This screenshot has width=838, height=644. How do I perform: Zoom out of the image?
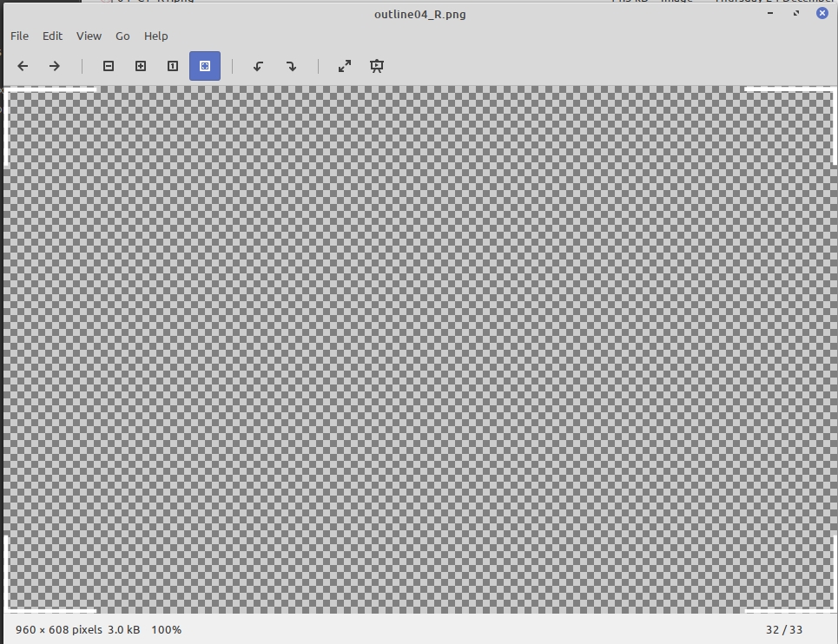(109, 66)
